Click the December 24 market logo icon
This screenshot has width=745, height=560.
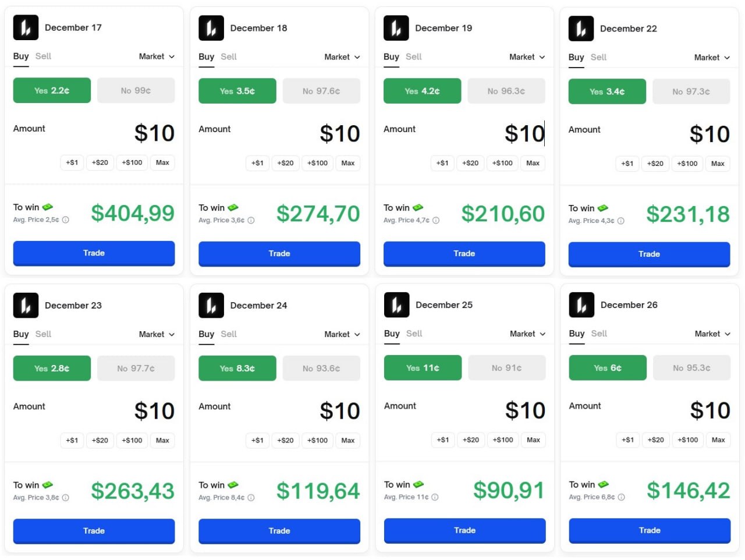[x=211, y=305]
